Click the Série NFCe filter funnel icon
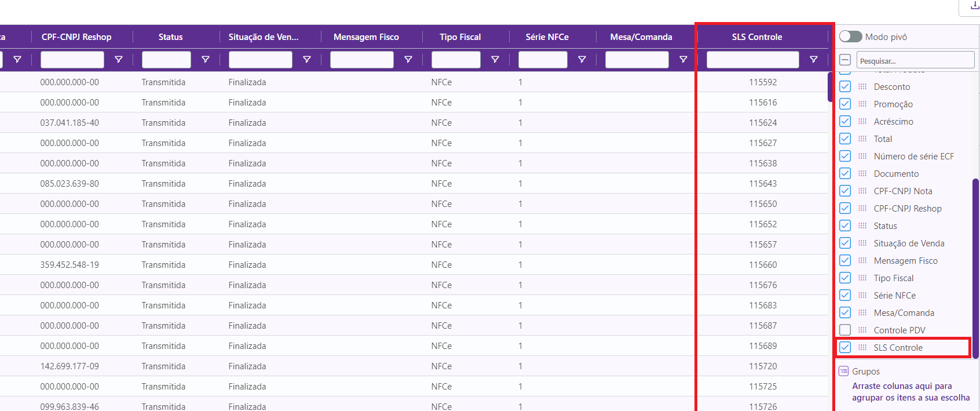980x411 pixels. point(582,60)
